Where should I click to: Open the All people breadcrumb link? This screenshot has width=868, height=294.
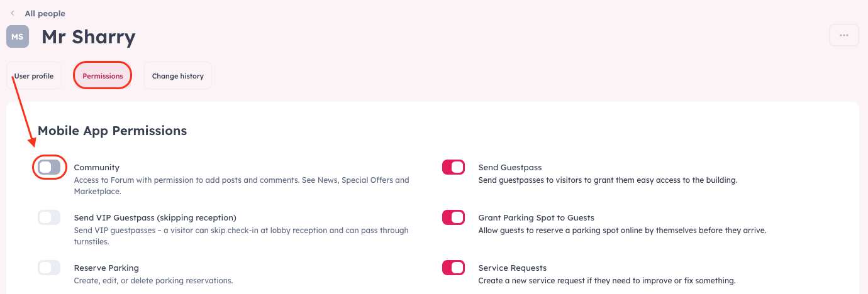45,13
